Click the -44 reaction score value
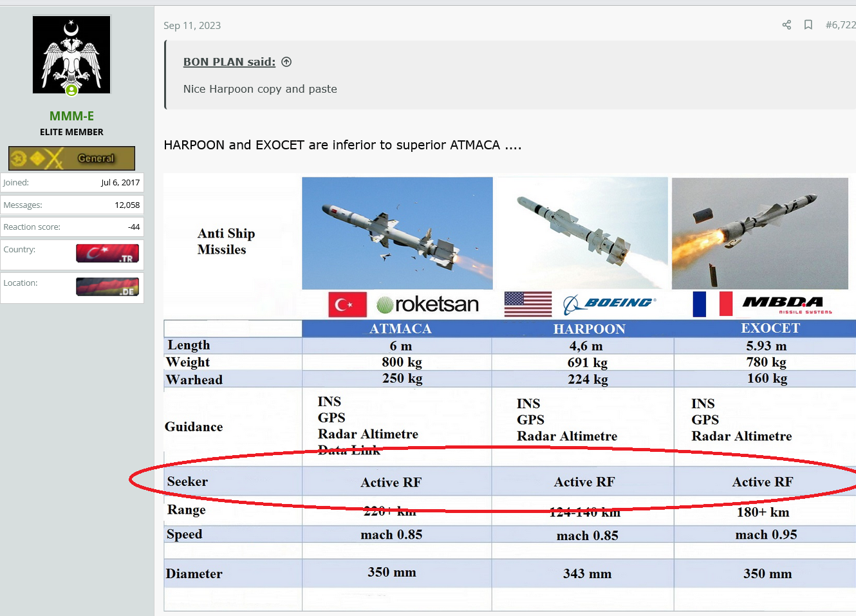The image size is (856, 616). click(134, 227)
